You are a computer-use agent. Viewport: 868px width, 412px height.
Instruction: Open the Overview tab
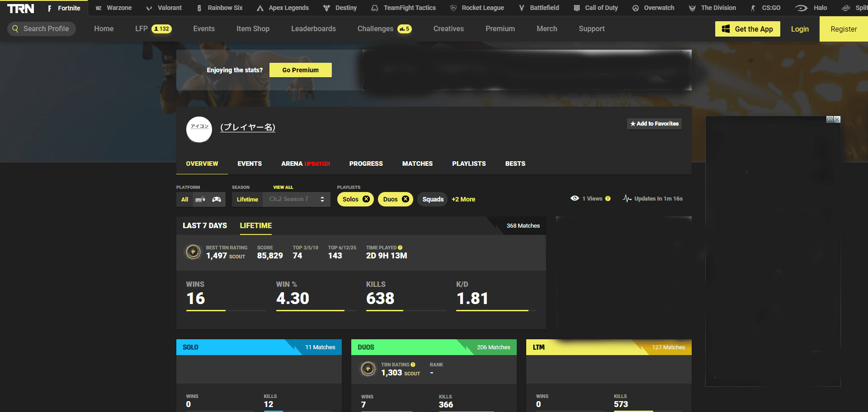[202, 164]
